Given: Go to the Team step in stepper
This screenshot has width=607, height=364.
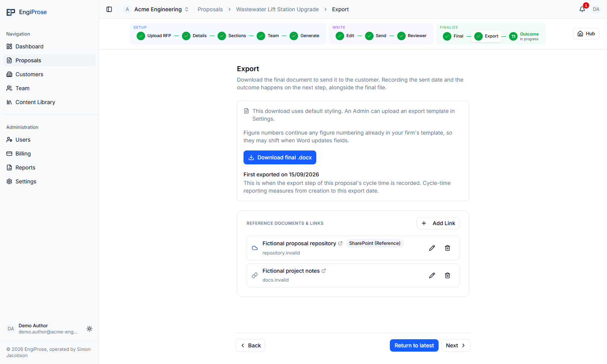Looking at the screenshot, I should pyautogui.click(x=268, y=36).
